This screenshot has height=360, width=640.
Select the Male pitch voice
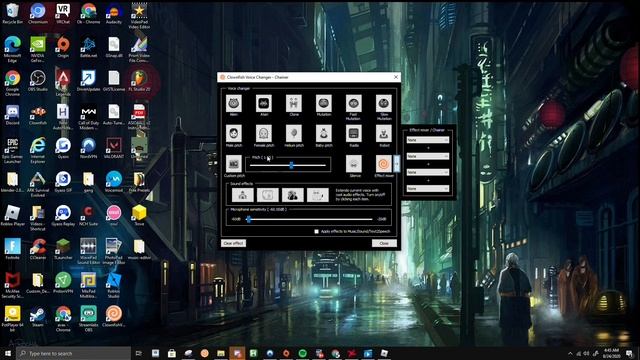[x=233, y=133]
